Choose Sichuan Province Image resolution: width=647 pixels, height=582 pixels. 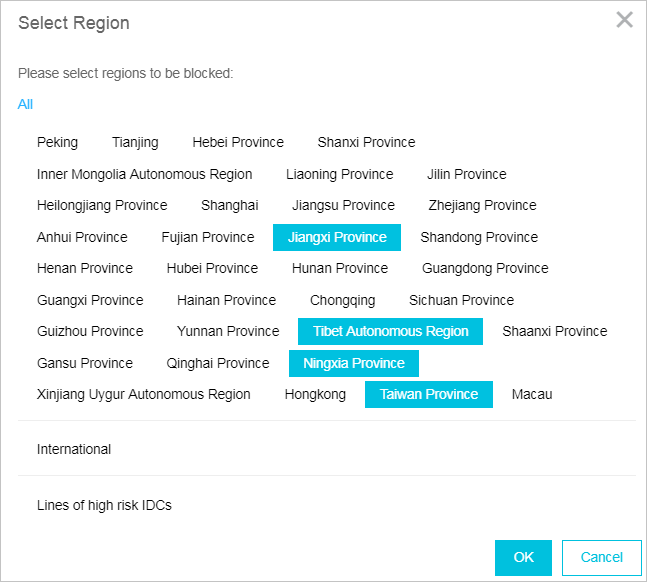coord(461,300)
